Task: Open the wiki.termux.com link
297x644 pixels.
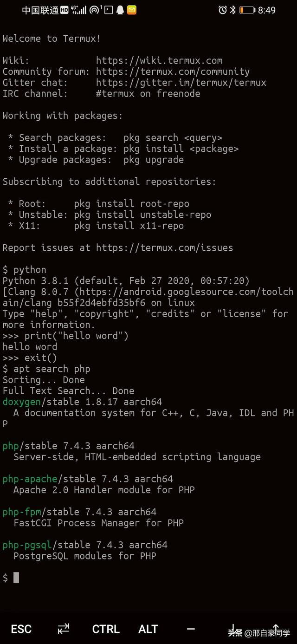Action: pos(159,60)
